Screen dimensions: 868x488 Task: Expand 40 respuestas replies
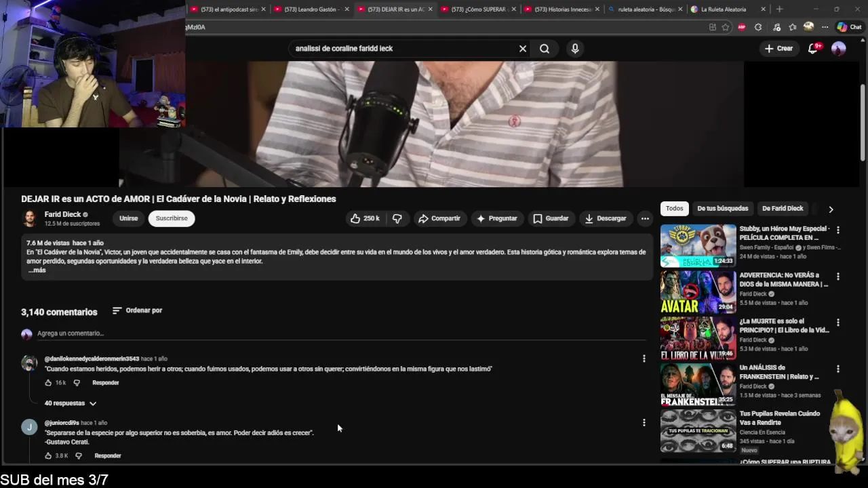pos(71,403)
